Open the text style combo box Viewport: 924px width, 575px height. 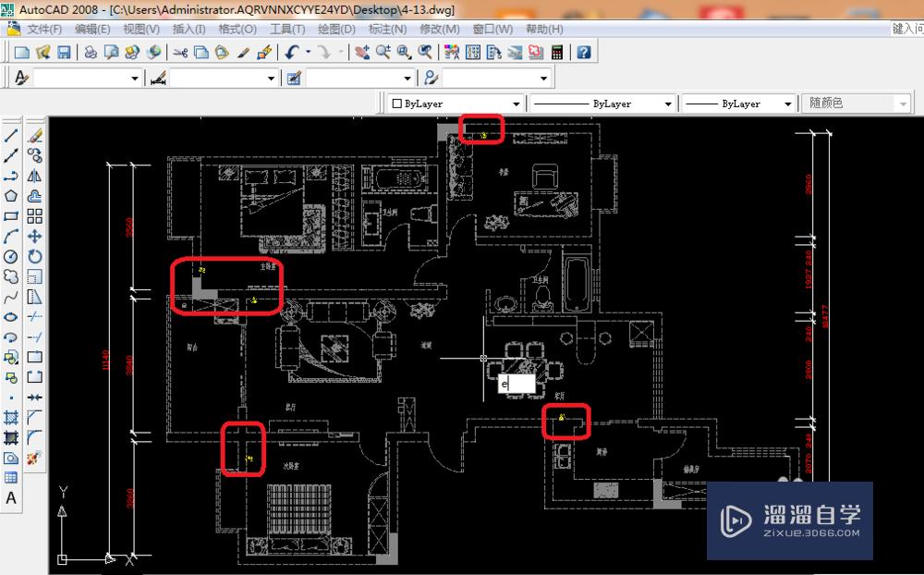pyautogui.click(x=87, y=78)
